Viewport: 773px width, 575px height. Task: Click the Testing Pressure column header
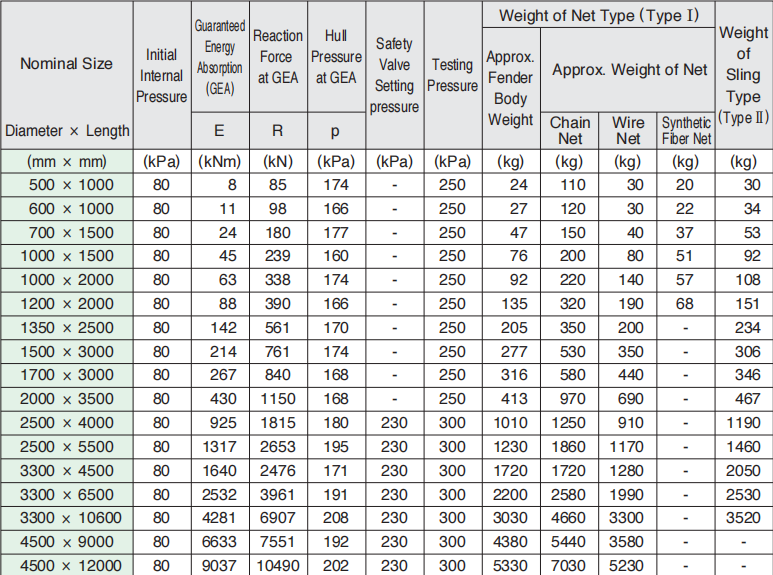(452, 75)
